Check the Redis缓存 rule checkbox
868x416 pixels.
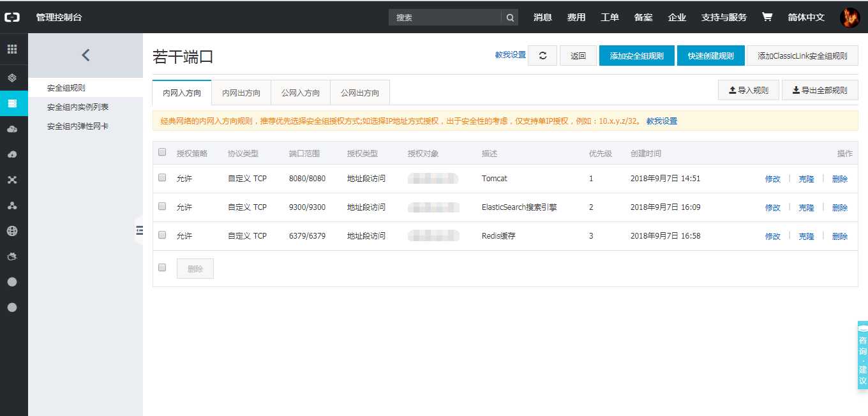click(162, 235)
